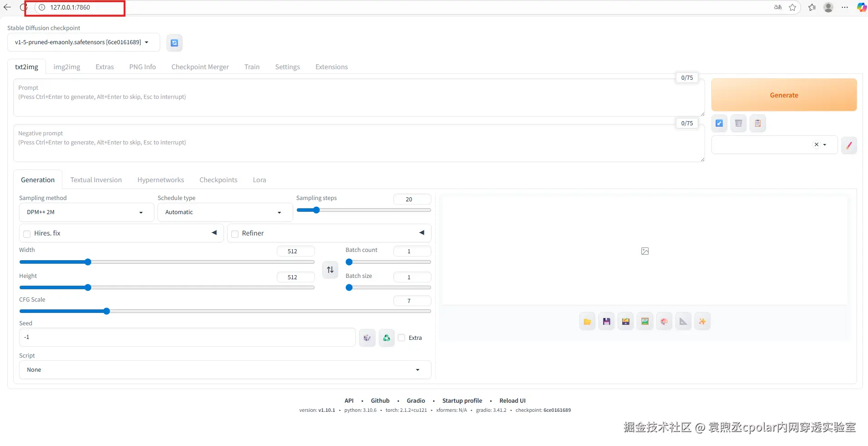Click the save image floppy disk icon

tap(606, 322)
